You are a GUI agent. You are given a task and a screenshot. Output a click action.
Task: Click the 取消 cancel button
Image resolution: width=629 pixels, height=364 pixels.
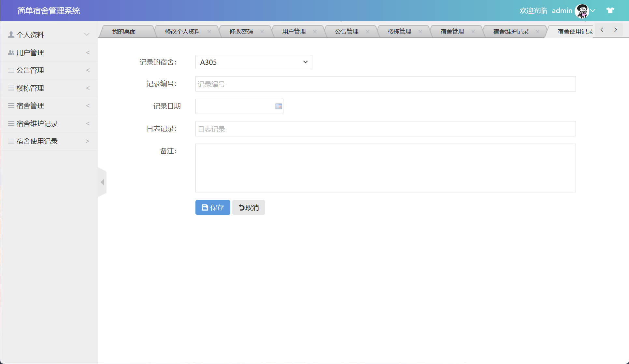(248, 207)
